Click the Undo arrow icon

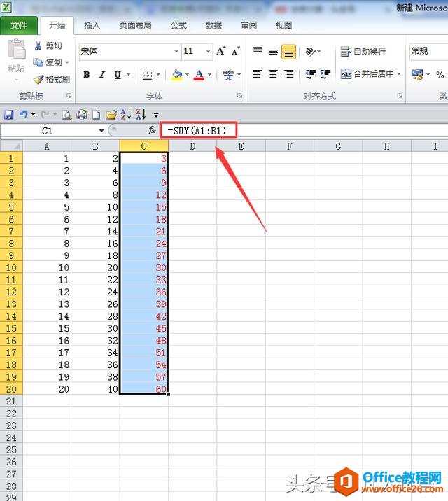point(23,114)
